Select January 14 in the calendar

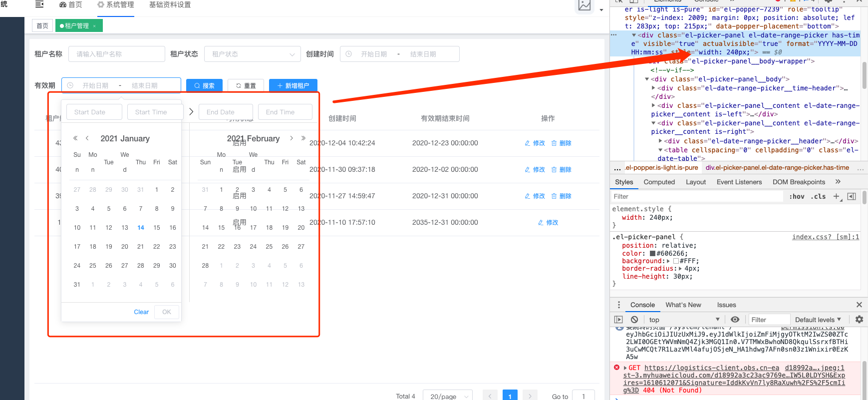pyautogui.click(x=141, y=228)
